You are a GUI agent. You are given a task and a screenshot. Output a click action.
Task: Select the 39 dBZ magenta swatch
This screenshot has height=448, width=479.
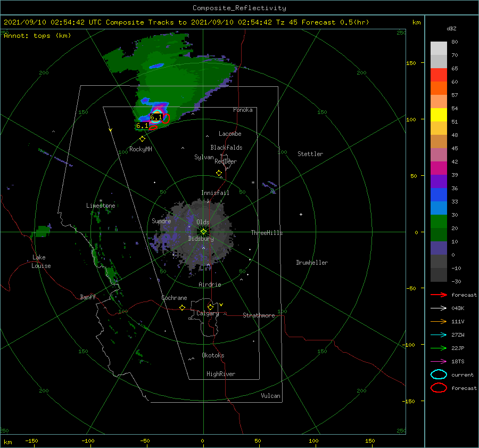[439, 168]
